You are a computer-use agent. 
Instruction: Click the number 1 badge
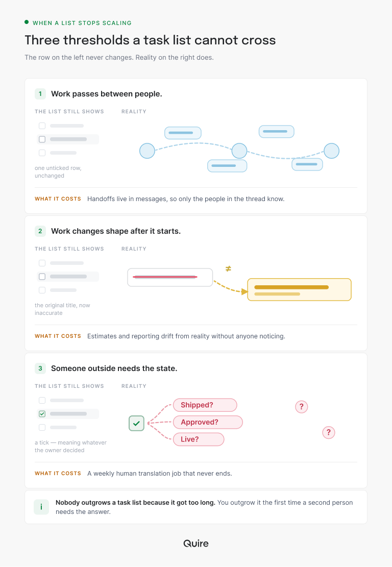(40, 94)
